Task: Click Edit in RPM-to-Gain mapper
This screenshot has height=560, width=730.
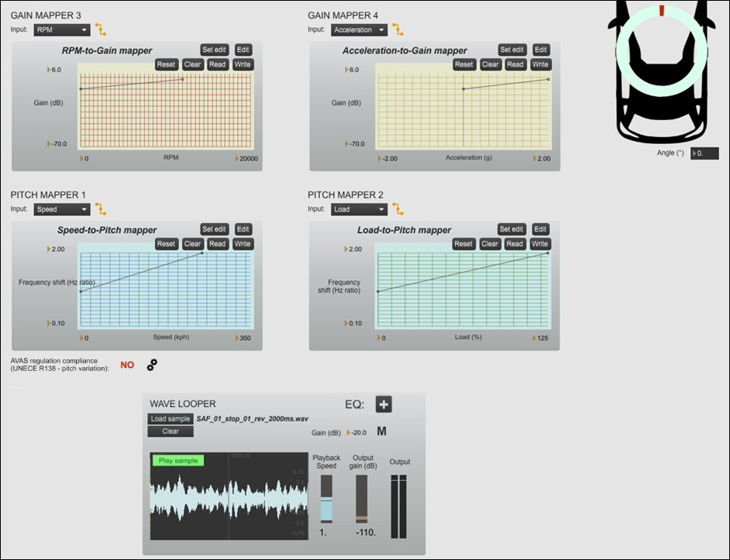Action: click(243, 50)
